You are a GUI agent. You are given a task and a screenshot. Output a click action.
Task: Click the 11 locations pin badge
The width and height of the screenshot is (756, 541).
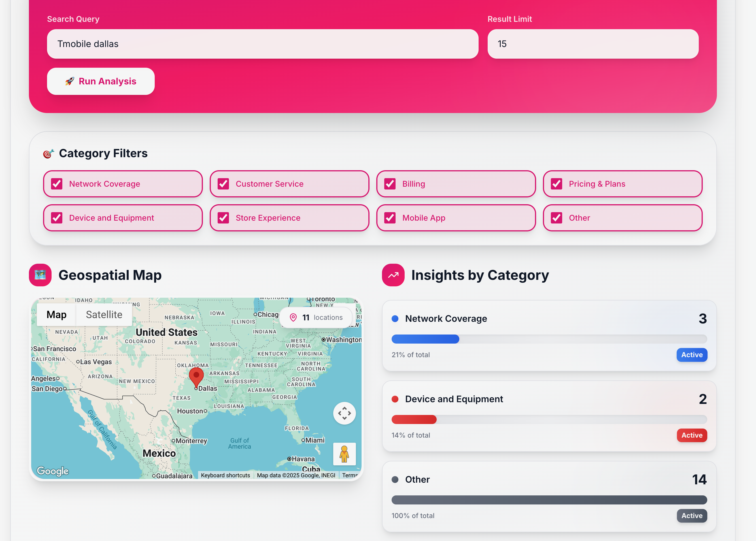[x=316, y=318]
